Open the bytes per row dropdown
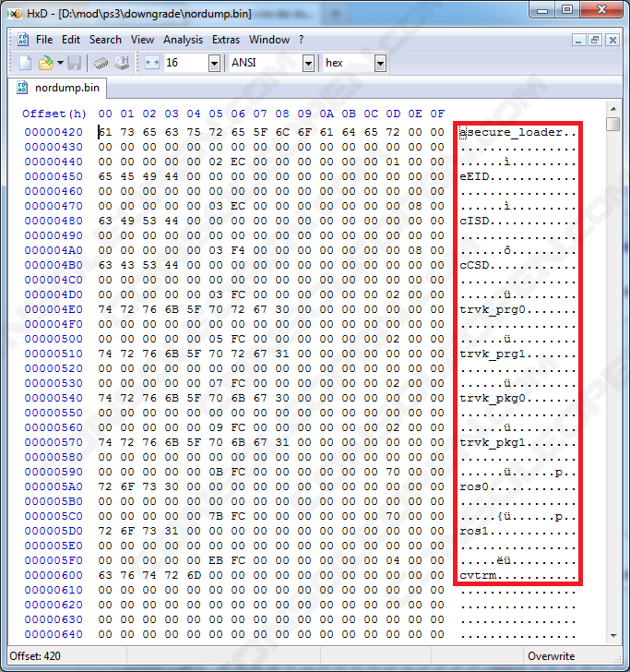This screenshot has width=630, height=672. tap(214, 63)
